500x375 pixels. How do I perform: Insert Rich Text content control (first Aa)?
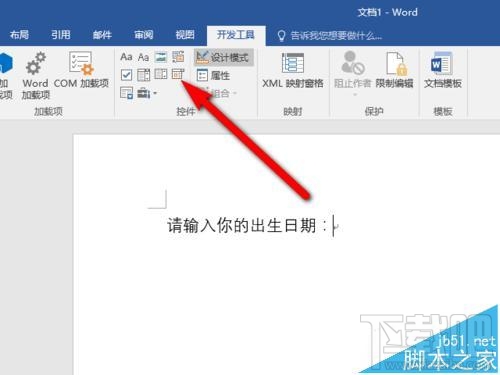(x=126, y=57)
